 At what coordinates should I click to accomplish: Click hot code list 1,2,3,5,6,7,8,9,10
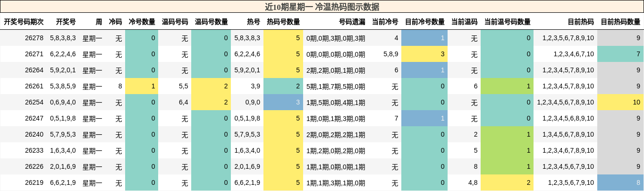[568, 38]
